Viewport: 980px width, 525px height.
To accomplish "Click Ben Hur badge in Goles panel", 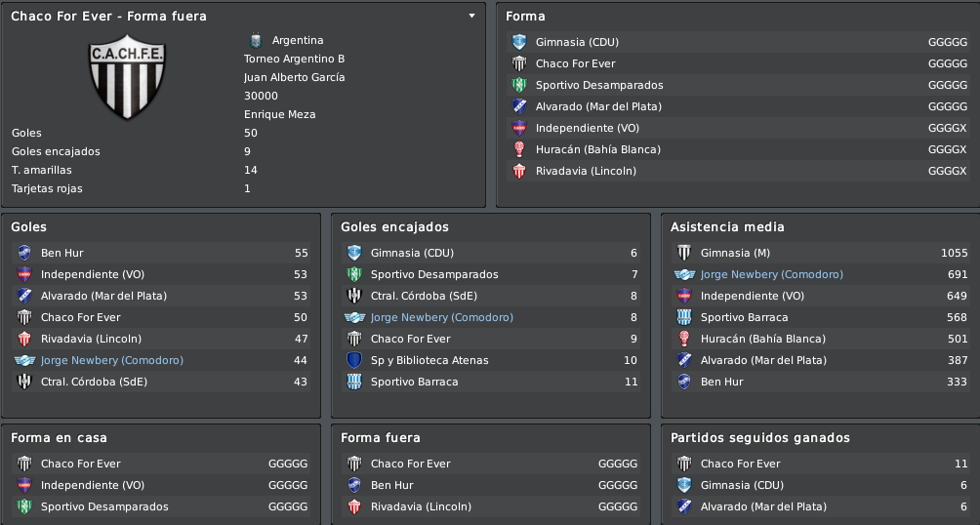I will (24, 253).
